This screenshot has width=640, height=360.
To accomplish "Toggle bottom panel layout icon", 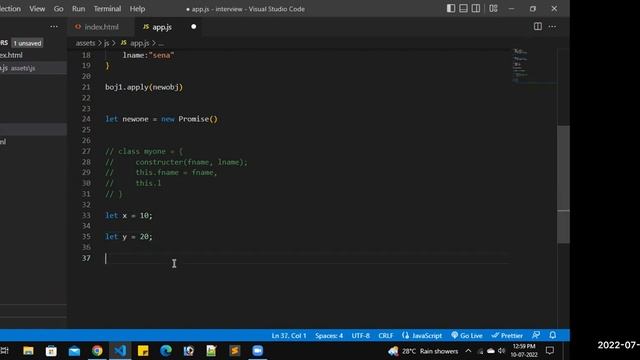I will pos(463,9).
